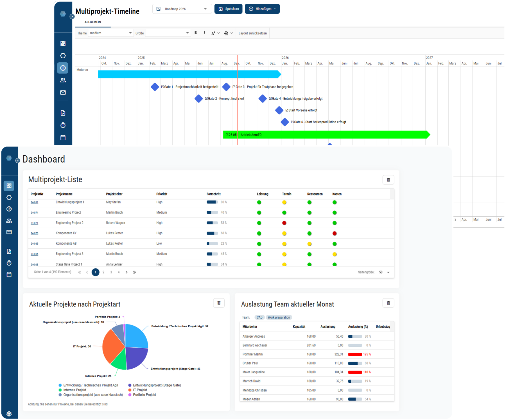
Task: Open the Dashboard grid icon in the sidebar
Action: pyautogui.click(x=9, y=186)
